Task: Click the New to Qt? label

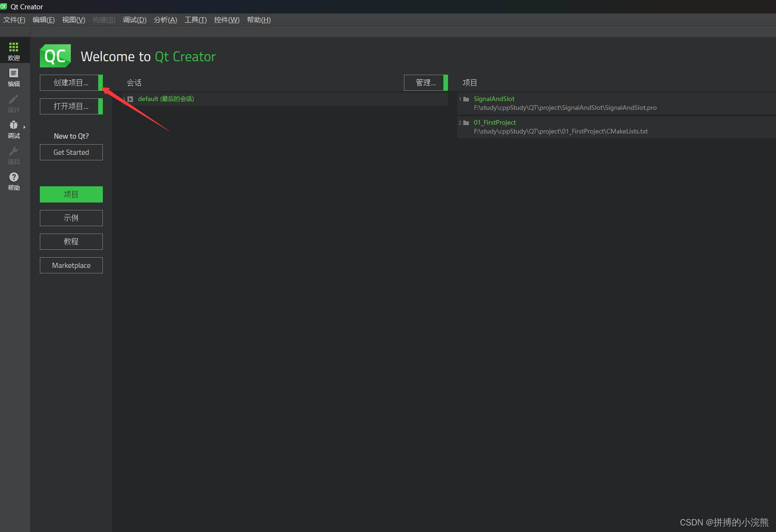Action: (x=71, y=136)
